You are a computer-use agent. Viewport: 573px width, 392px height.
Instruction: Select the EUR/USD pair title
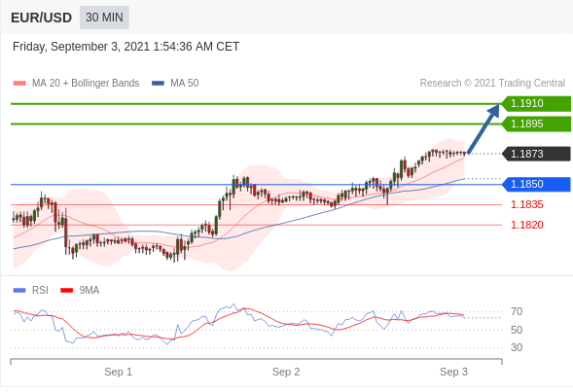(x=41, y=18)
